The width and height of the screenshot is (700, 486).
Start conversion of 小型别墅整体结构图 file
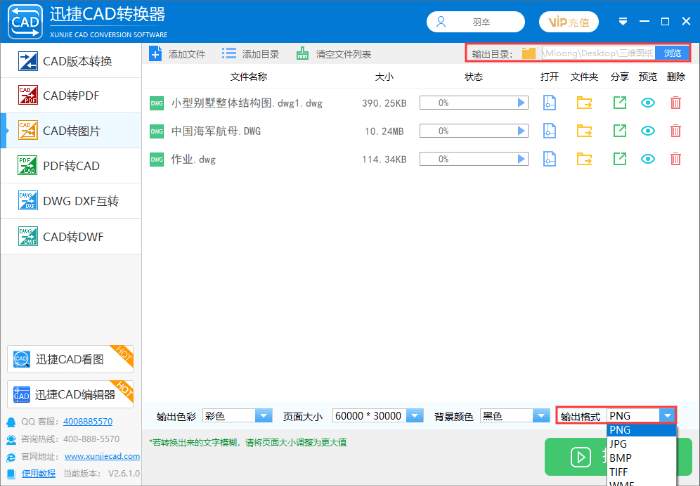(x=521, y=103)
